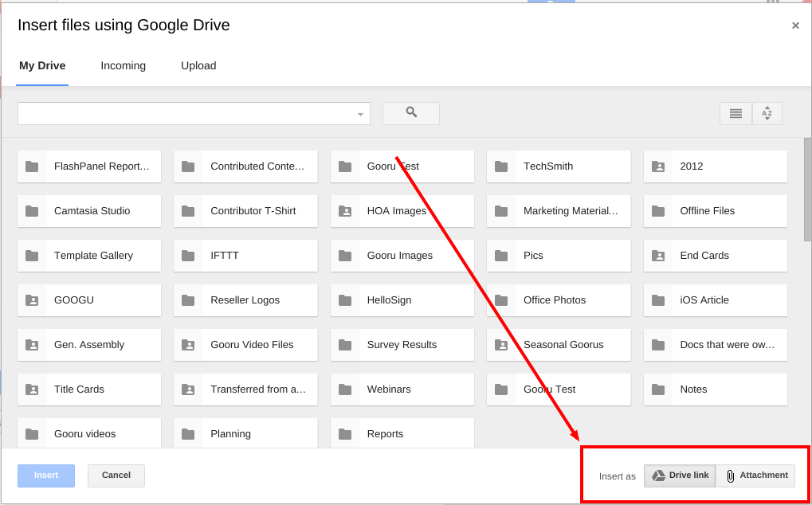Select the FlashPanel Report… folder
This screenshot has height=505, width=812.
[89, 166]
